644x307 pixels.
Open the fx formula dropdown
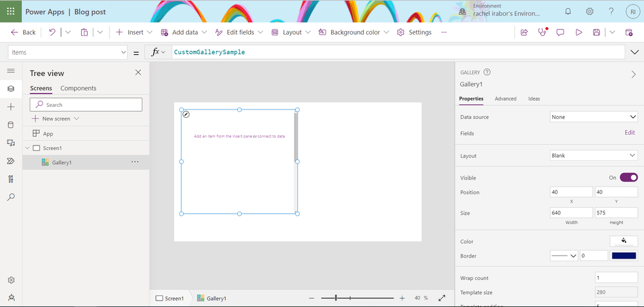tap(159, 52)
